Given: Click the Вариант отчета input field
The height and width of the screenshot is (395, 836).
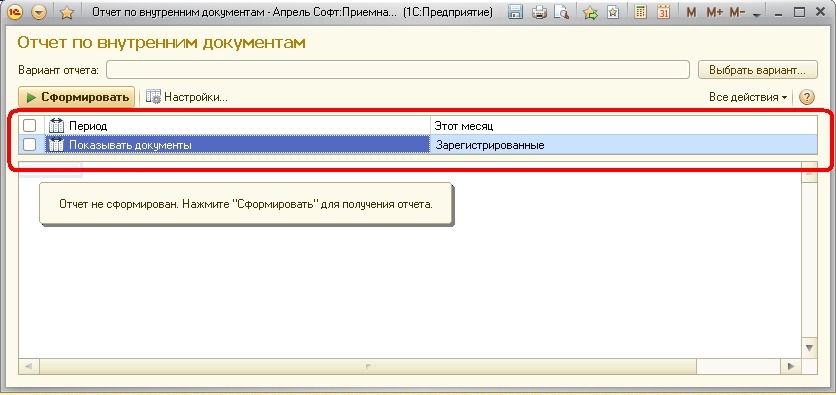Looking at the screenshot, I should [398, 70].
